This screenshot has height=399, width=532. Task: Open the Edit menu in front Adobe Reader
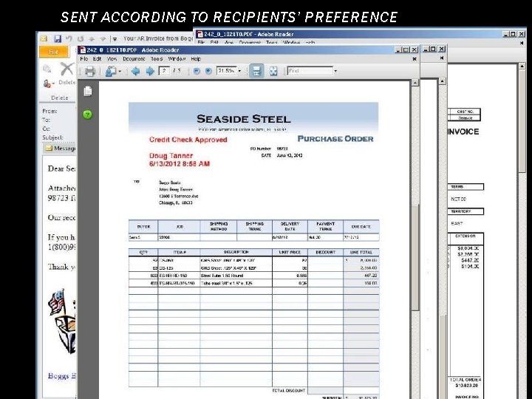point(97,58)
